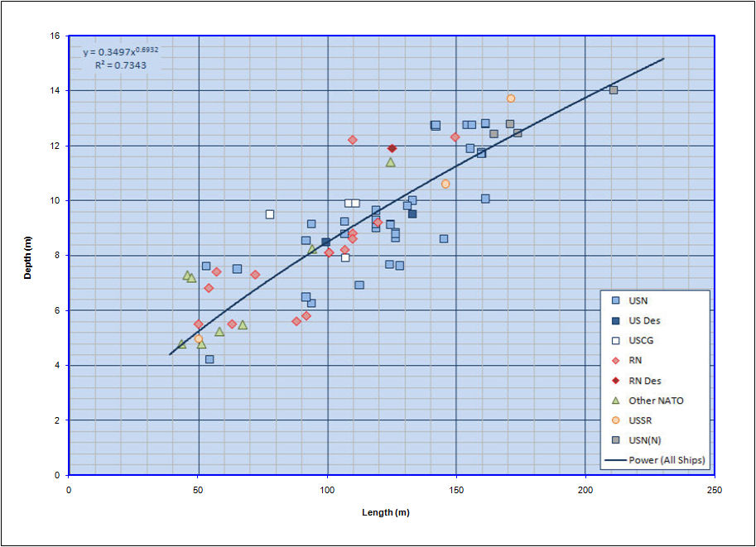Select the gray USN(N) point near 210 m length

click(614, 90)
